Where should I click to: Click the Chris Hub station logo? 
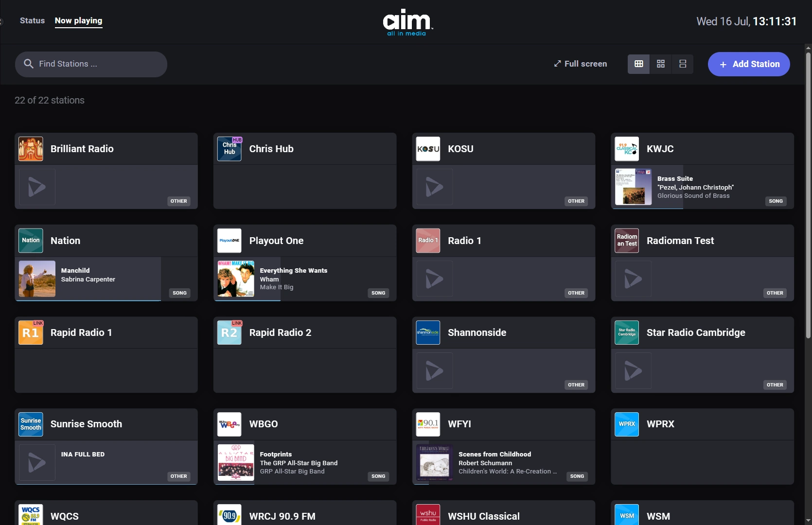point(229,149)
